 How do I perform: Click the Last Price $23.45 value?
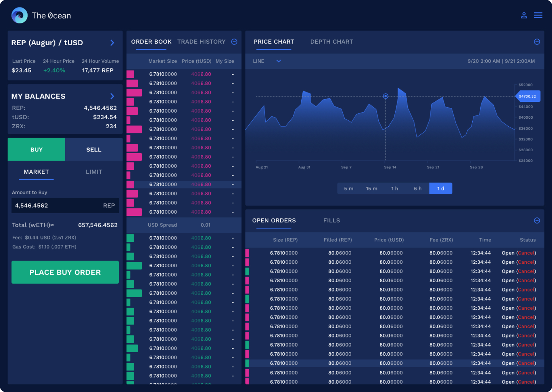tap(21, 70)
